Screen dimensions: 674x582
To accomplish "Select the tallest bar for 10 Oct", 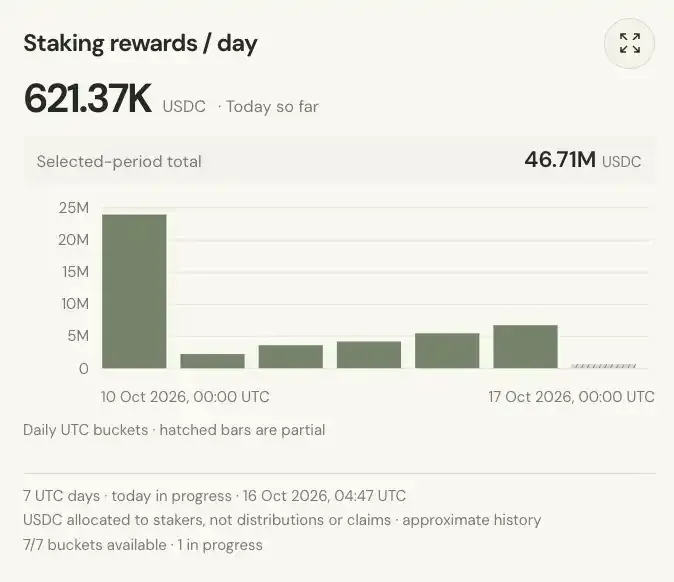I will [x=134, y=291].
